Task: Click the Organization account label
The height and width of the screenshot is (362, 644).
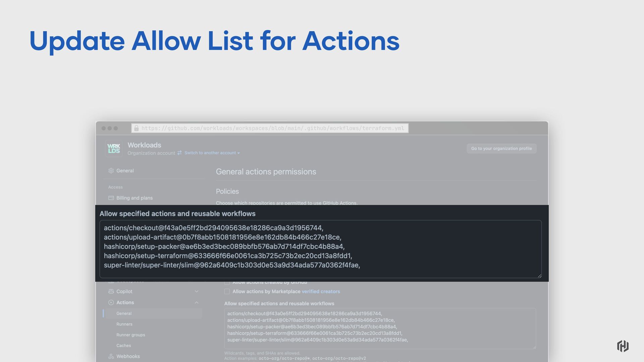Action: (x=151, y=153)
